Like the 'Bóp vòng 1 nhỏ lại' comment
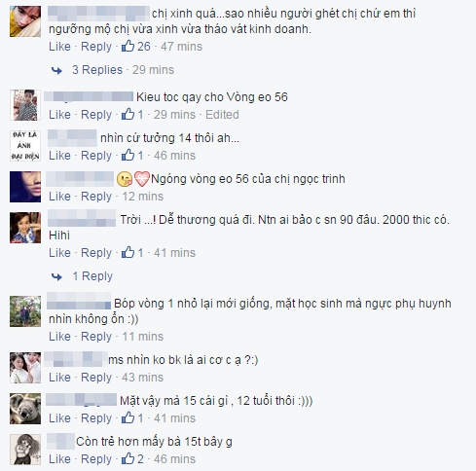 coord(59,337)
